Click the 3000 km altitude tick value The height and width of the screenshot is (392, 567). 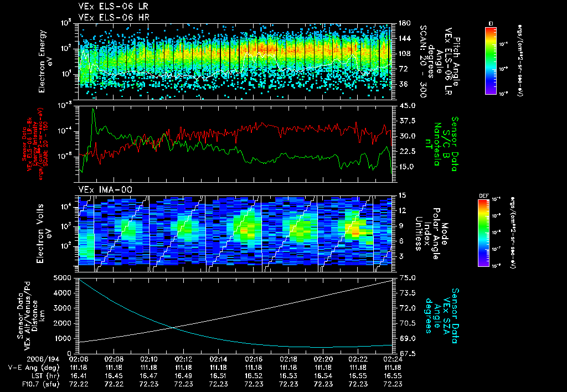click(x=62, y=308)
